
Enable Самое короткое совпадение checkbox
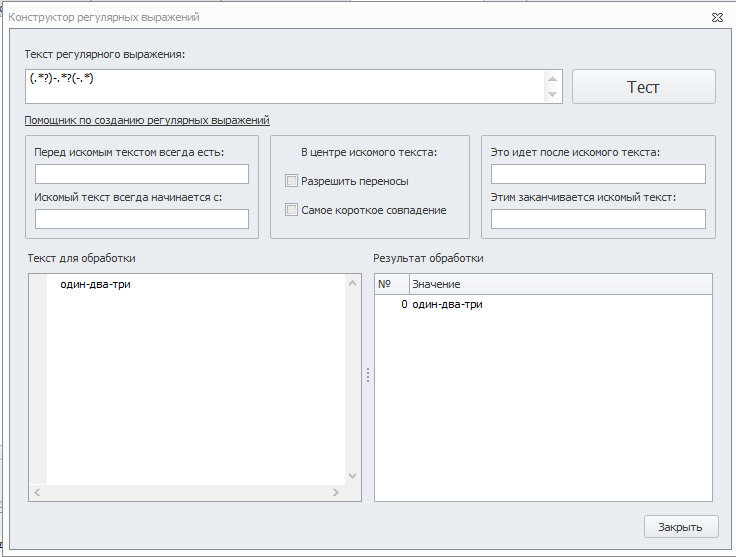[x=291, y=210]
